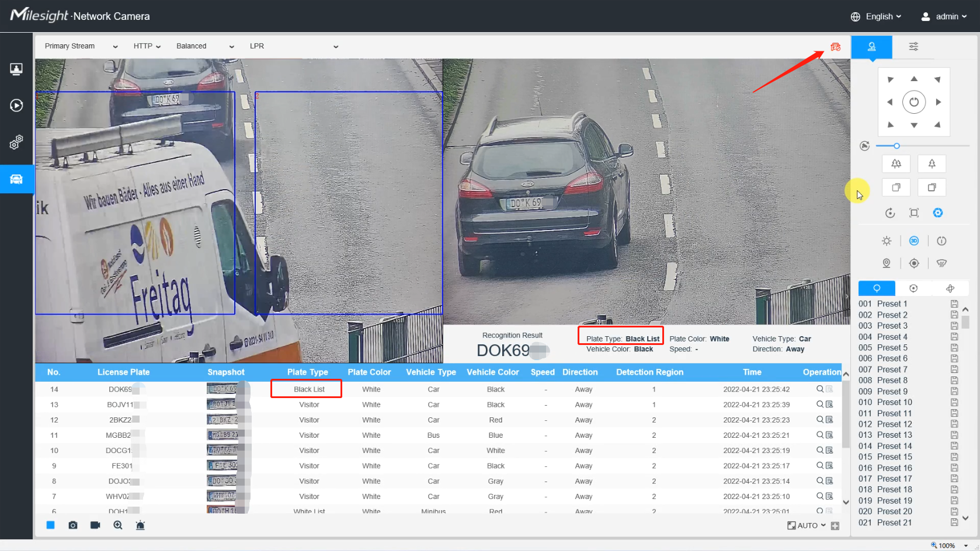Screen dimensions: 980x551
Task: Search details for row 10 DOCG1
Action: [x=820, y=450]
